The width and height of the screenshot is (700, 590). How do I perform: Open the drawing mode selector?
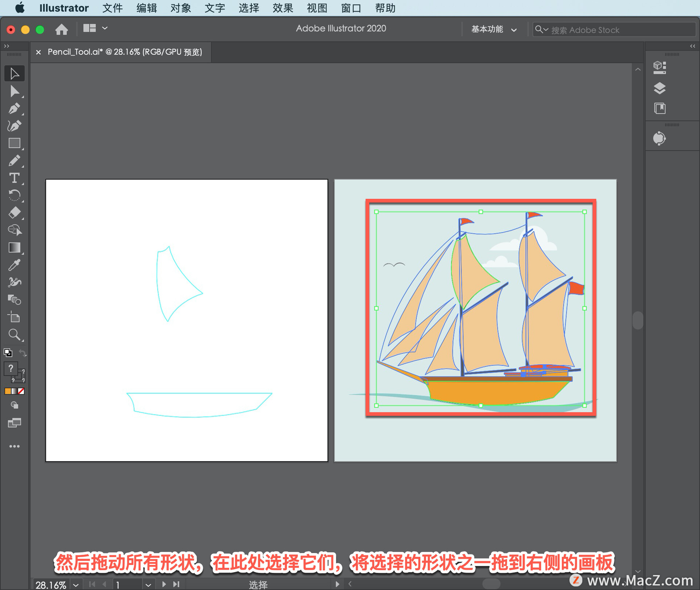coord(15,405)
